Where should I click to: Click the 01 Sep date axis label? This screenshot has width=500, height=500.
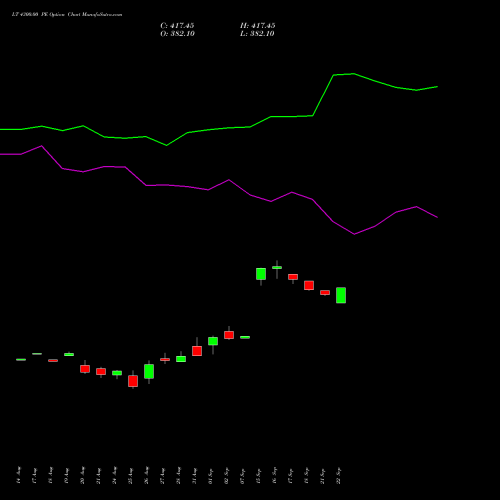click(x=211, y=476)
